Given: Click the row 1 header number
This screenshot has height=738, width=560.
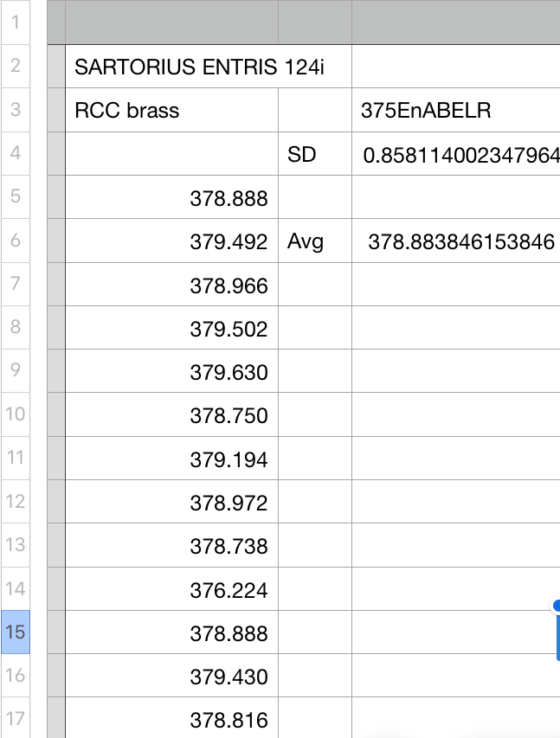Looking at the screenshot, I should [x=15, y=22].
